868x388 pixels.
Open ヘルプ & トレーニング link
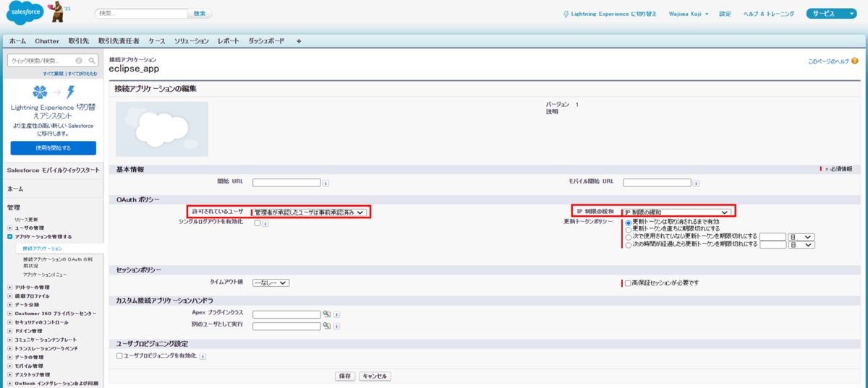click(x=768, y=14)
